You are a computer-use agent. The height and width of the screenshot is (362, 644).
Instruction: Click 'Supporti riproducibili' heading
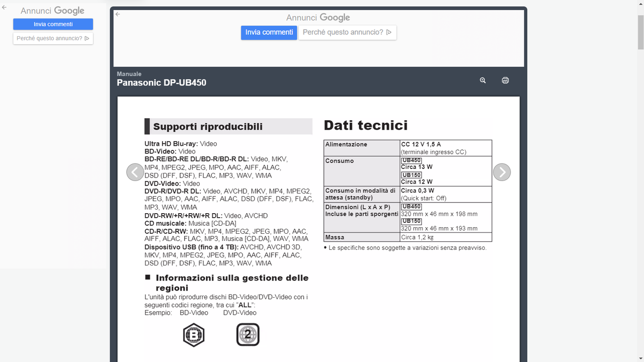[208, 127]
